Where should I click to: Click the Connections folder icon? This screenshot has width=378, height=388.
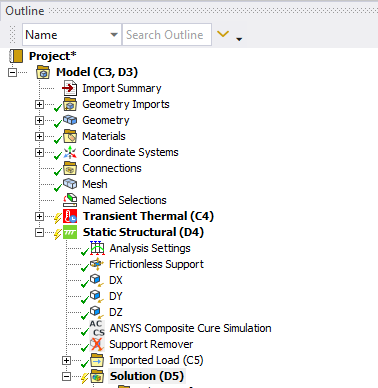click(70, 168)
